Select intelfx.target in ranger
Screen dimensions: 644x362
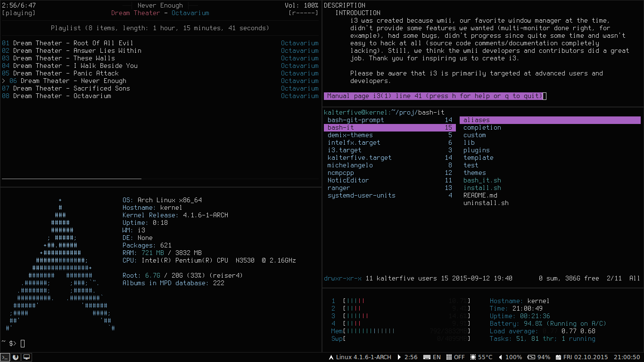390,143
